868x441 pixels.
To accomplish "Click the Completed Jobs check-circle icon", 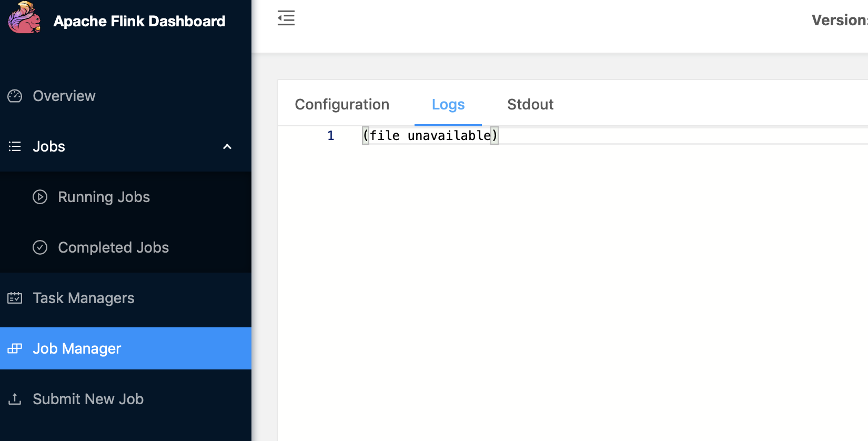I will 40,247.
